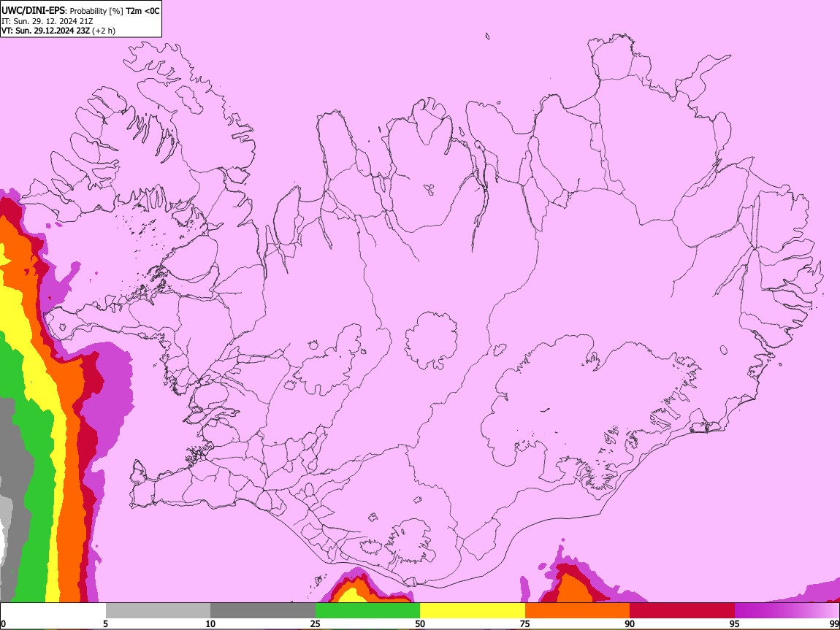This screenshot has height=630, width=840.
Task: Click the magenta gradient 95-99% legend swatch
Action: click(787, 611)
